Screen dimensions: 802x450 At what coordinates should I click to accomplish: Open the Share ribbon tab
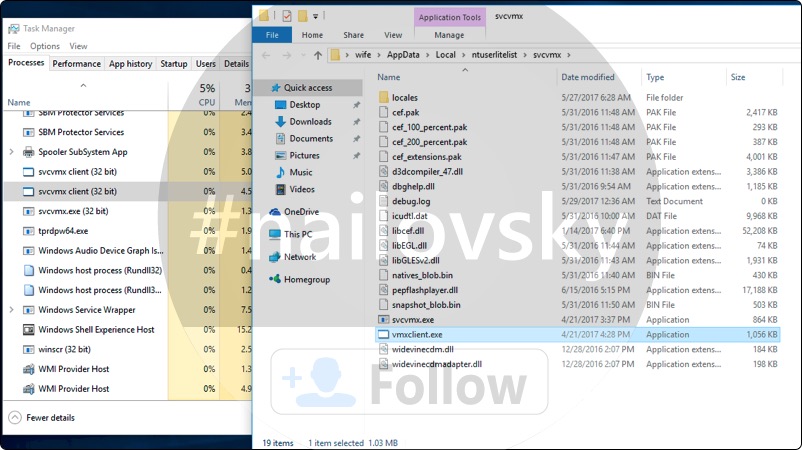pyautogui.click(x=353, y=35)
